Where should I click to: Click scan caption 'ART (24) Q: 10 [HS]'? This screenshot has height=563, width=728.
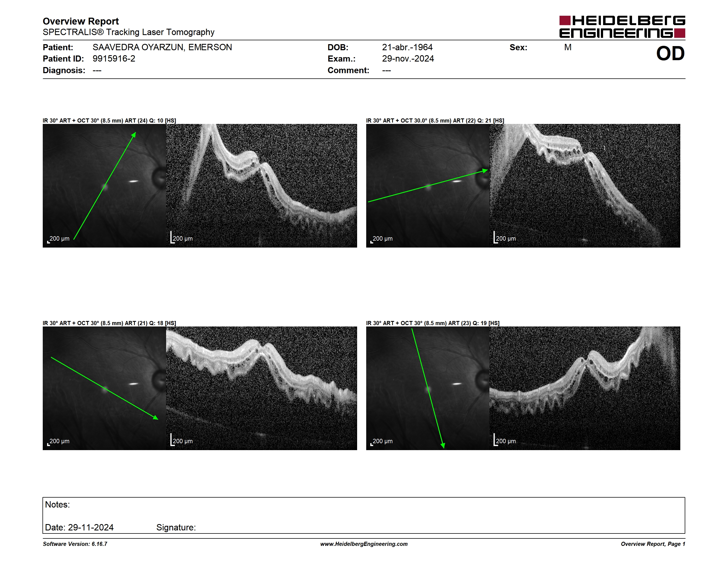click(x=150, y=121)
